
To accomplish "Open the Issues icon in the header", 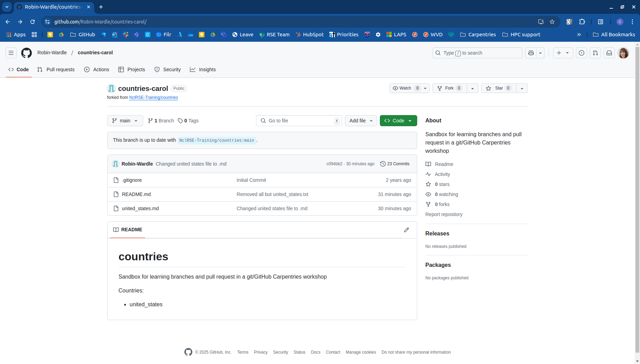I will click(582, 53).
